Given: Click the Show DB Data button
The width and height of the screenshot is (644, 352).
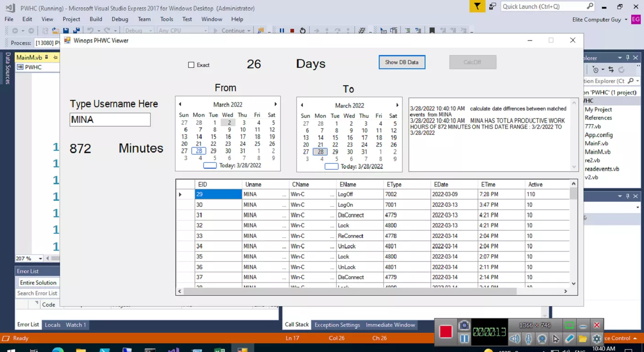Looking at the screenshot, I should tap(402, 62).
